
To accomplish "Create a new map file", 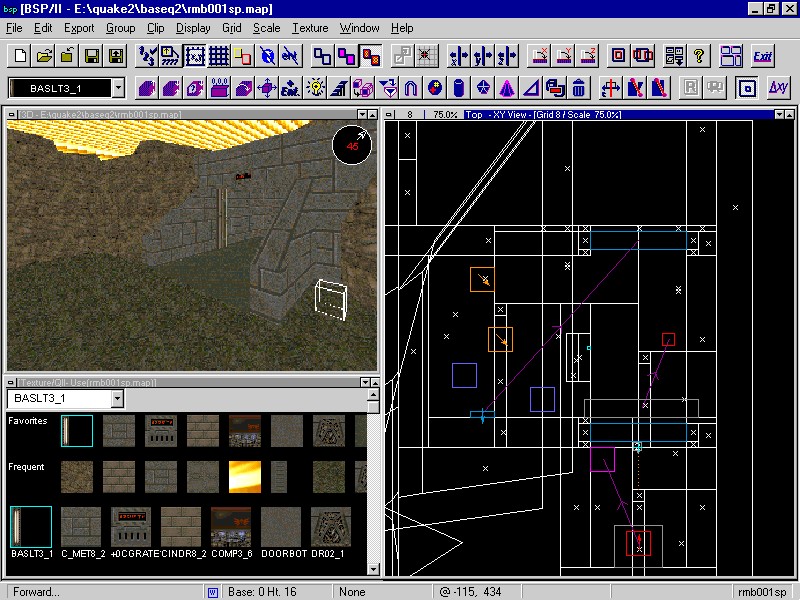I will tap(19, 56).
